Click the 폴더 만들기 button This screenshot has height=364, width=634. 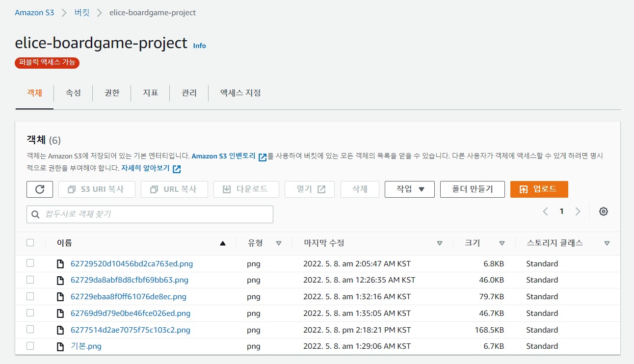473,189
